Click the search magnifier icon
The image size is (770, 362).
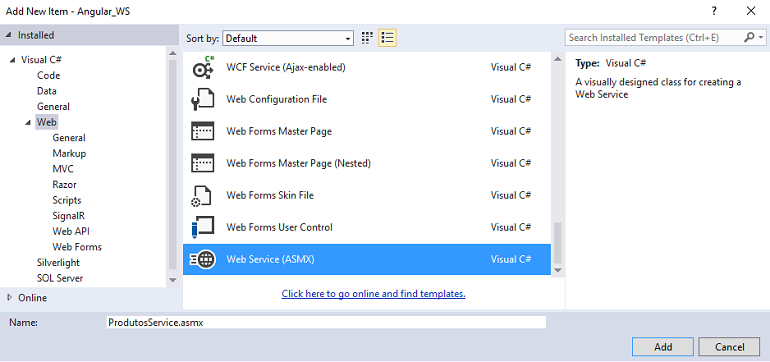(x=749, y=37)
